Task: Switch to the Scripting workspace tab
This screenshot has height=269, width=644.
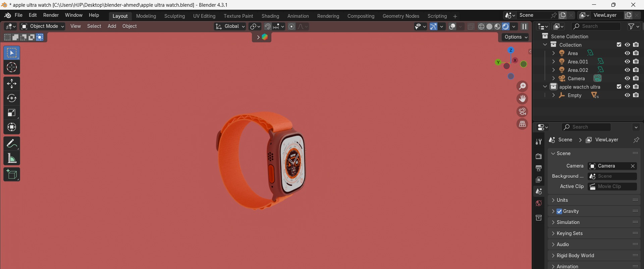Action: [437, 16]
